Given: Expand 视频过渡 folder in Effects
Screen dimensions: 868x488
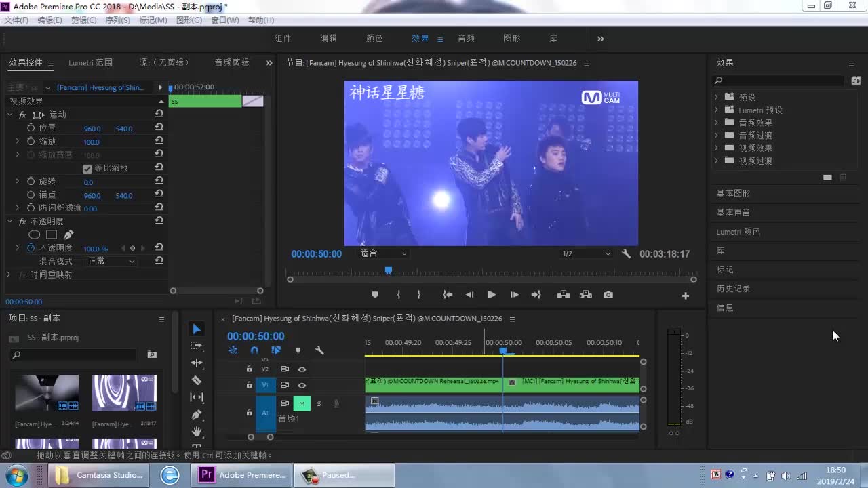Looking at the screenshot, I should (x=716, y=161).
